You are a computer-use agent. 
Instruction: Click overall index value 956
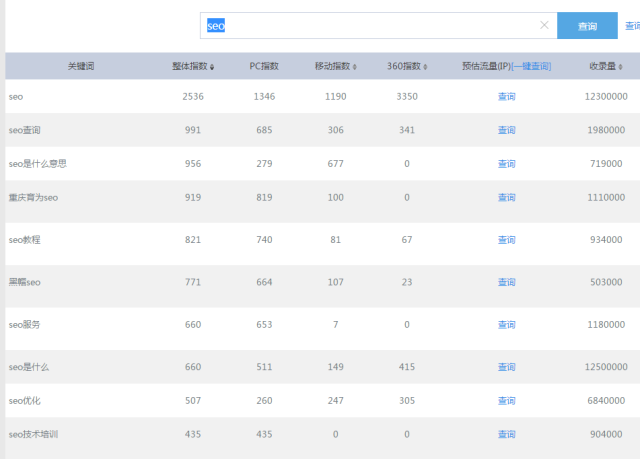pos(193,164)
